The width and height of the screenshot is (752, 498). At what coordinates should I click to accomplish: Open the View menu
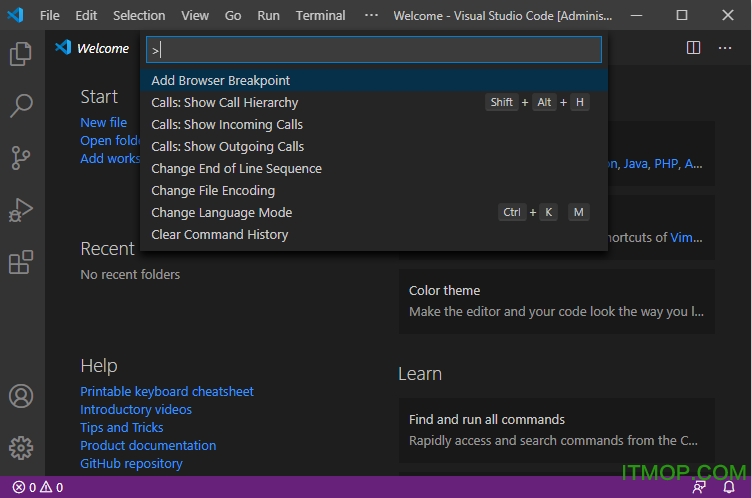tap(195, 15)
